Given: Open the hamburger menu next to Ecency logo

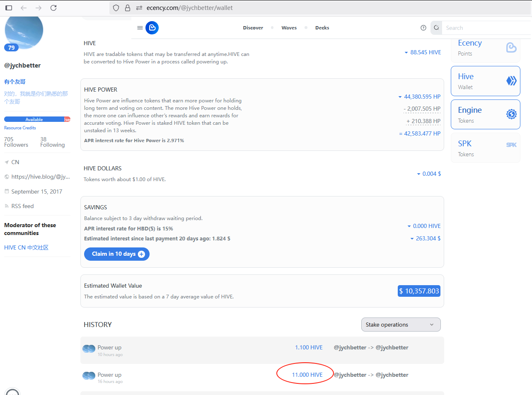Looking at the screenshot, I should pos(140,28).
